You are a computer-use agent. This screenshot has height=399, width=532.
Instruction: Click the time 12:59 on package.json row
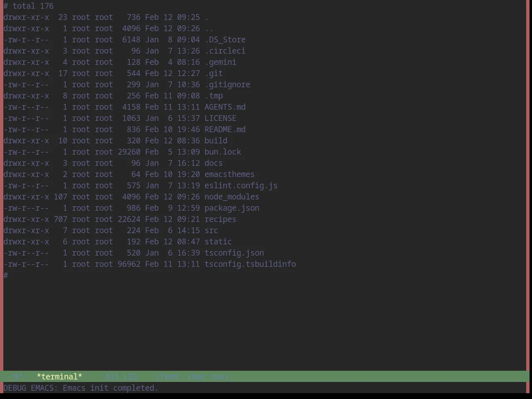click(188, 208)
